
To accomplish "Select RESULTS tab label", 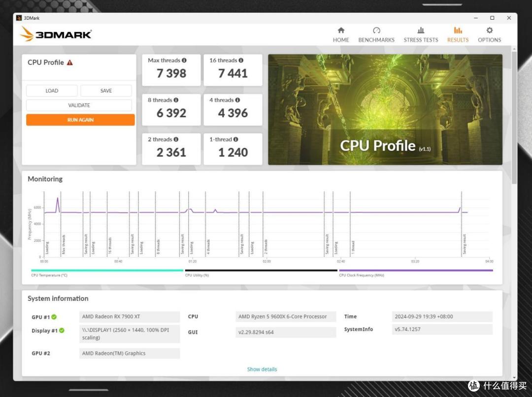I will tap(458, 40).
